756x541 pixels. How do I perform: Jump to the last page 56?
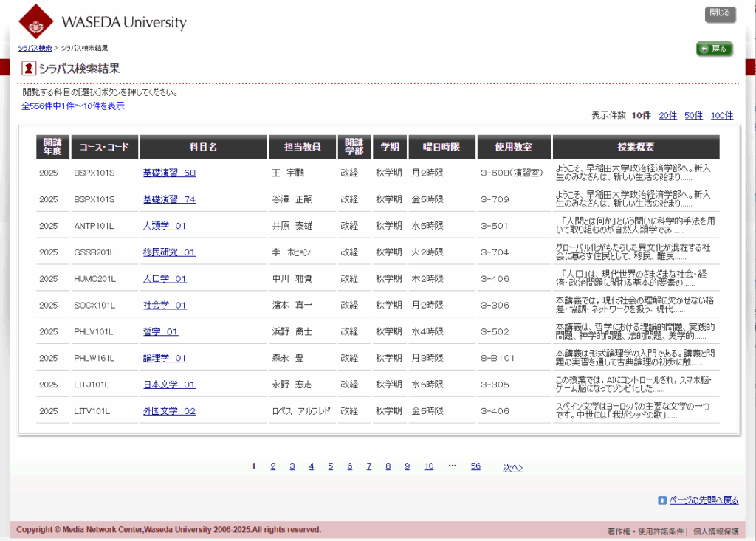click(475, 466)
